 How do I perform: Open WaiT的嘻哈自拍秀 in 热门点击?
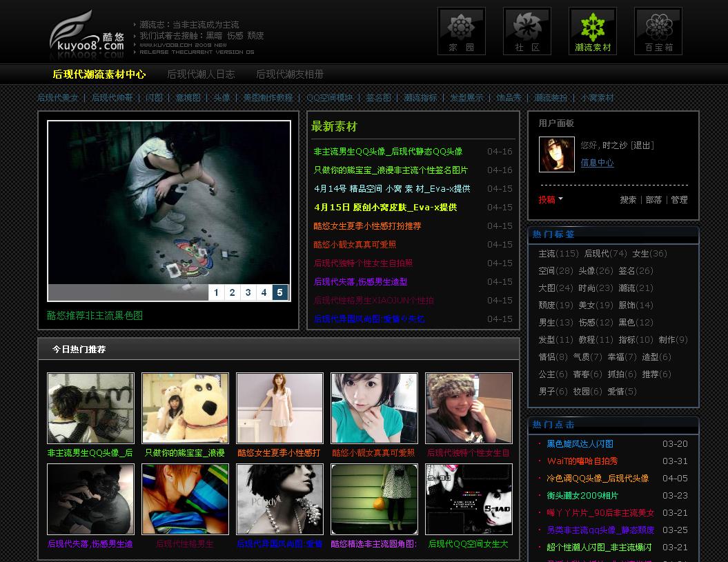(582, 461)
